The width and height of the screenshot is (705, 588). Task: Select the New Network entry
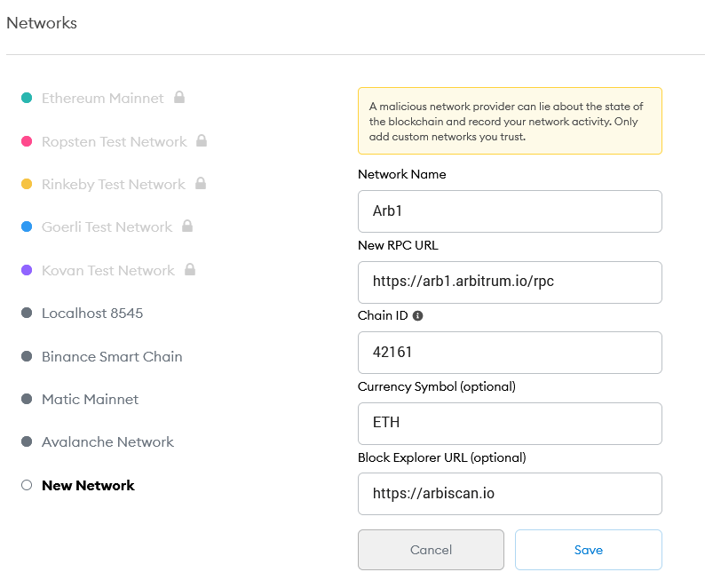point(88,485)
